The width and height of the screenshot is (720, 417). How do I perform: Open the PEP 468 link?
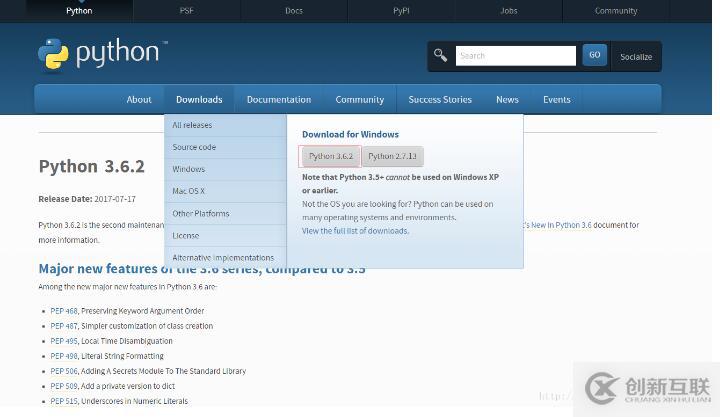click(x=64, y=311)
